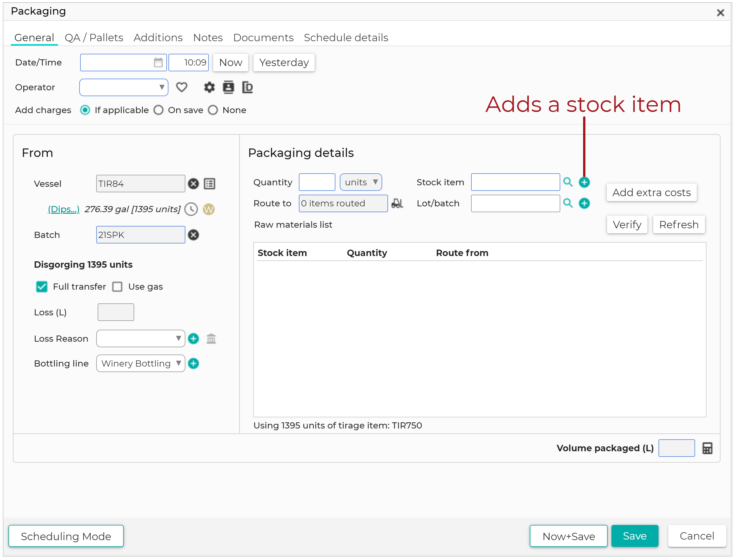Add a new Stock item via plus icon
The height and width of the screenshot is (560, 736).
(x=584, y=182)
